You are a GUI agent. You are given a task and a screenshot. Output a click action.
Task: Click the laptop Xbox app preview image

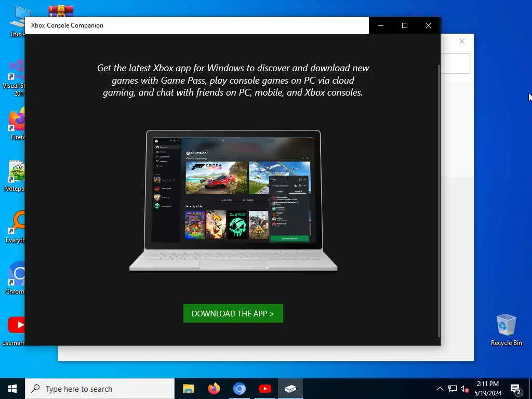click(233, 201)
